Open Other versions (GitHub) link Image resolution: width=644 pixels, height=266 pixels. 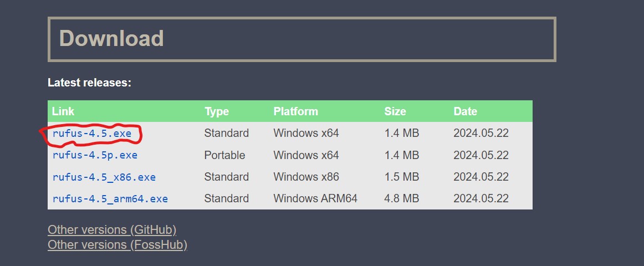(x=112, y=230)
